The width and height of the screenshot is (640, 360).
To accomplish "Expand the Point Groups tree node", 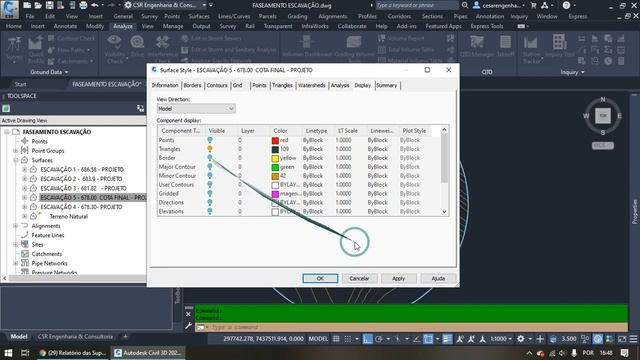I will [x=16, y=151].
